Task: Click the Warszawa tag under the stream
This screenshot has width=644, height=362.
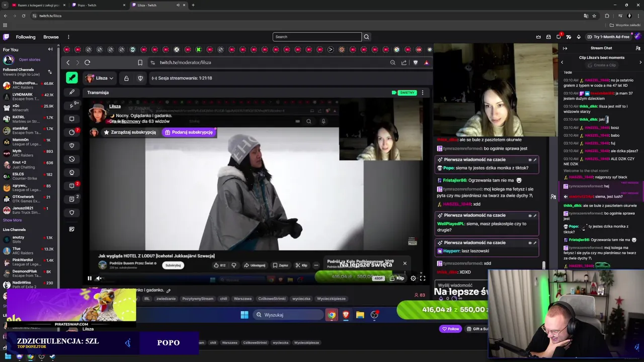Action: click(243, 299)
